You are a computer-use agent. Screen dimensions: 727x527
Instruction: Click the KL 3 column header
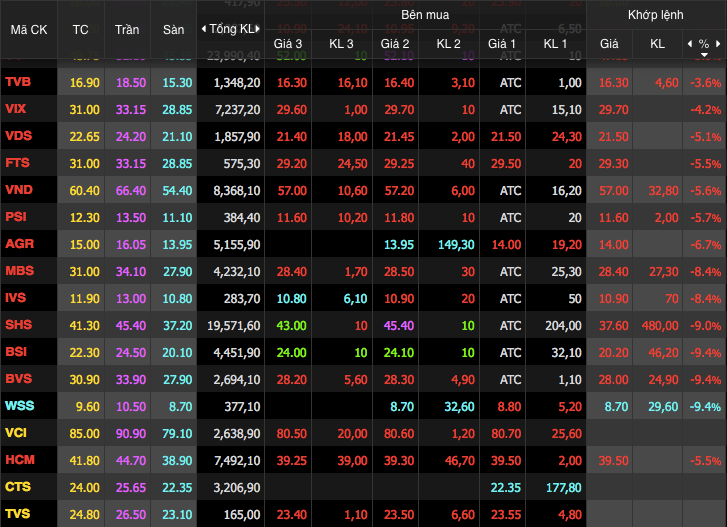341,44
